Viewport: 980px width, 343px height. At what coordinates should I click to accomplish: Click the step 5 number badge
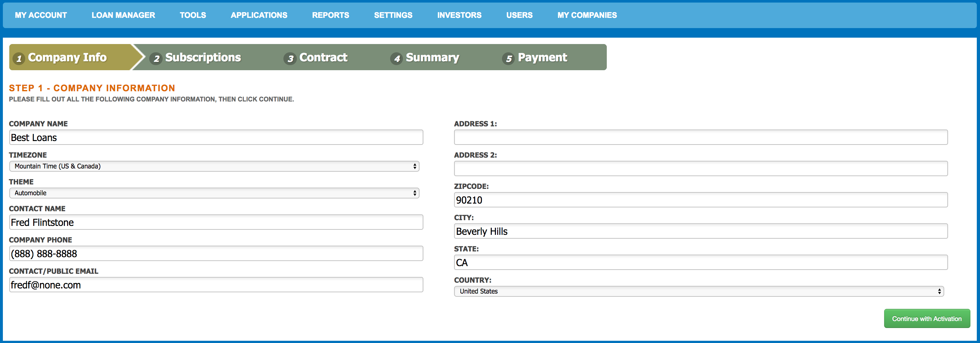509,59
